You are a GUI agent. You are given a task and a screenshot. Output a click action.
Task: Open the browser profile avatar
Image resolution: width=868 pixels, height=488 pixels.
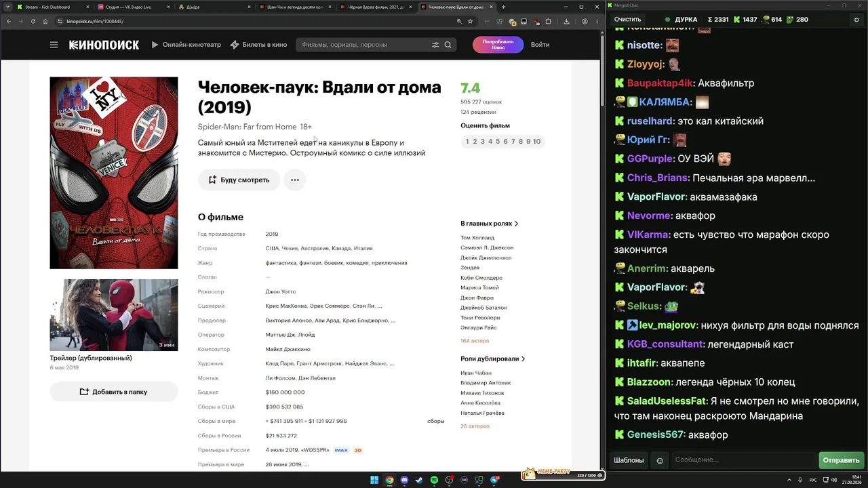(x=585, y=21)
